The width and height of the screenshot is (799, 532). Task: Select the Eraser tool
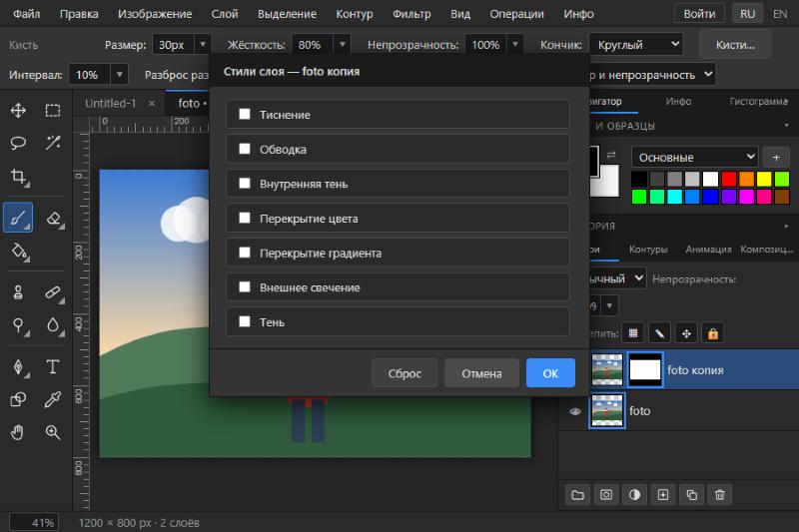pyautogui.click(x=53, y=218)
